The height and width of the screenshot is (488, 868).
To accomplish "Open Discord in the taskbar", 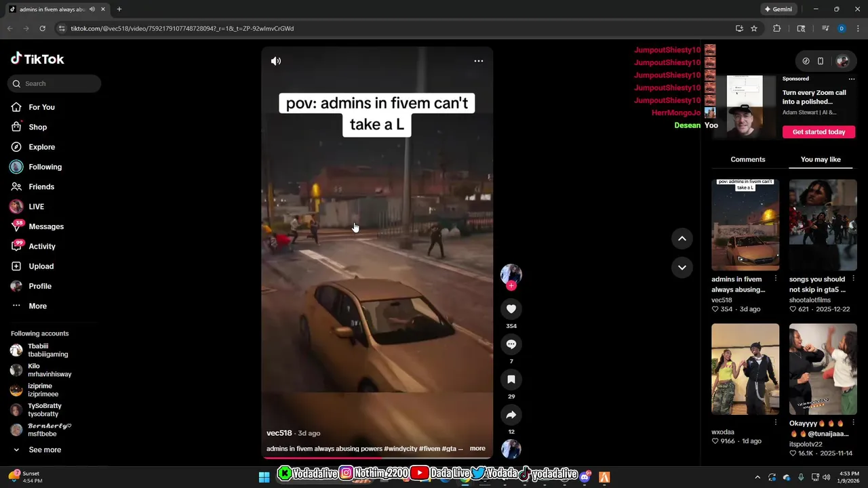I will [585, 476].
